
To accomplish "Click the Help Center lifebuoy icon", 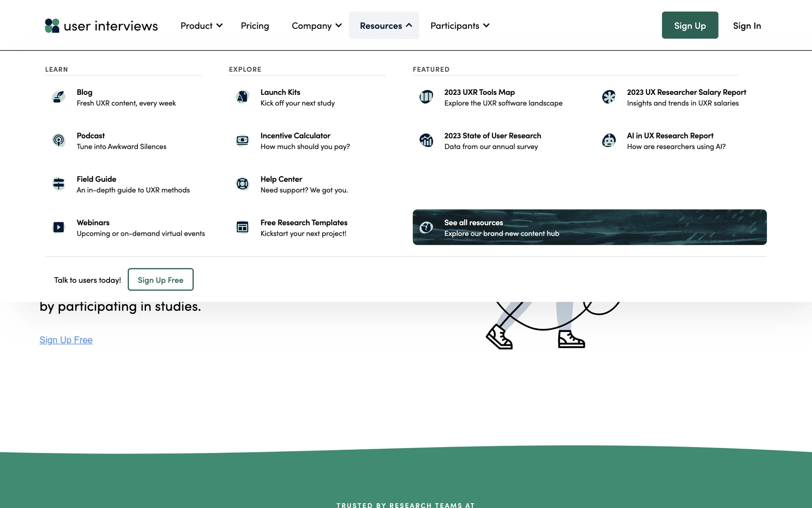I will [242, 184].
